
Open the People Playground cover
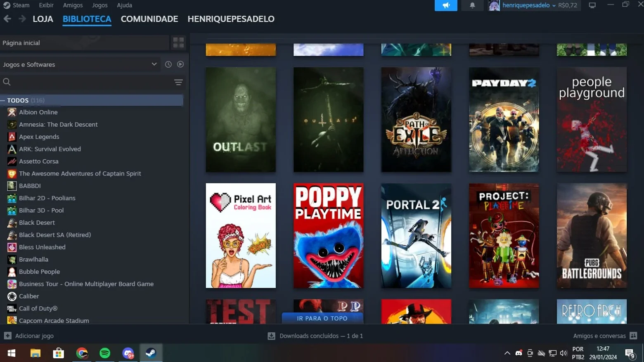pyautogui.click(x=592, y=120)
